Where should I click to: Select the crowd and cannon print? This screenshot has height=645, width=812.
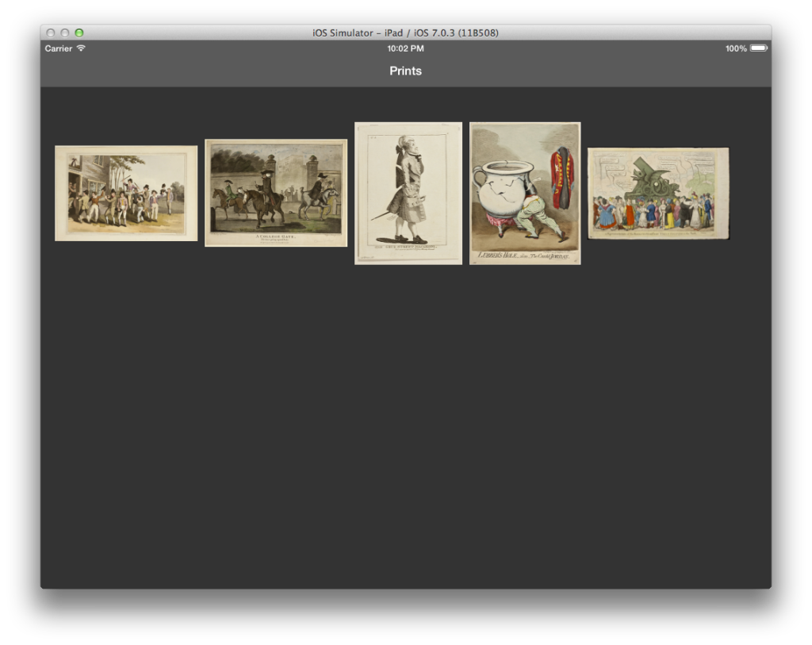click(x=658, y=194)
